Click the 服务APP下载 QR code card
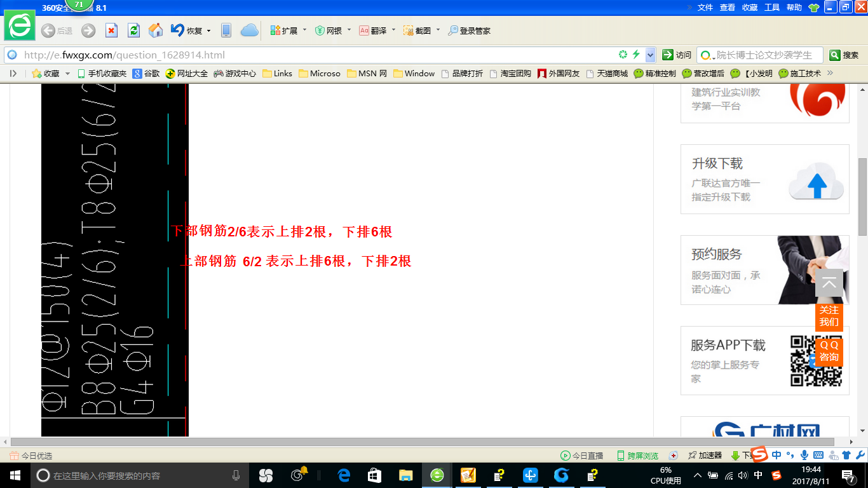The image size is (868, 488). click(765, 361)
